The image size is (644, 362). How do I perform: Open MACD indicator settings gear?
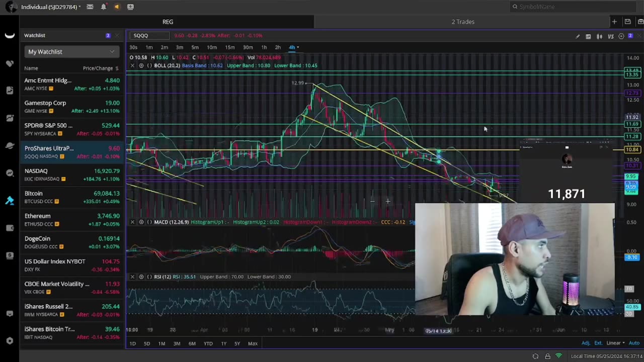click(141, 222)
